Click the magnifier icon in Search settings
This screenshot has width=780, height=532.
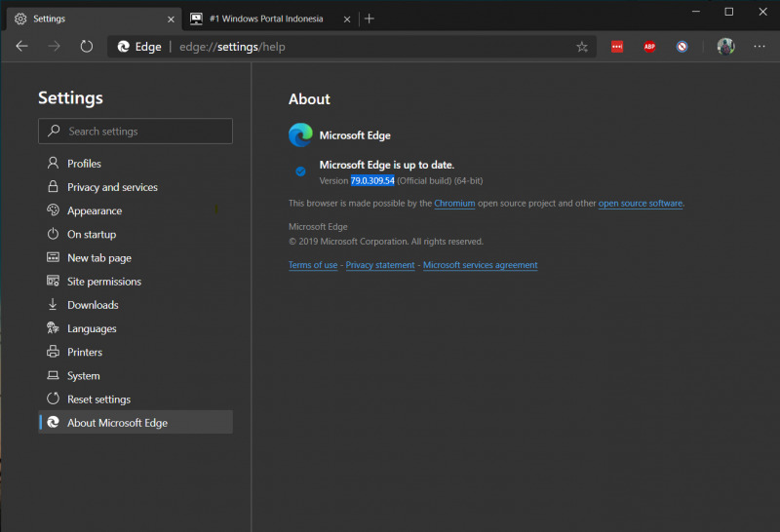54,131
